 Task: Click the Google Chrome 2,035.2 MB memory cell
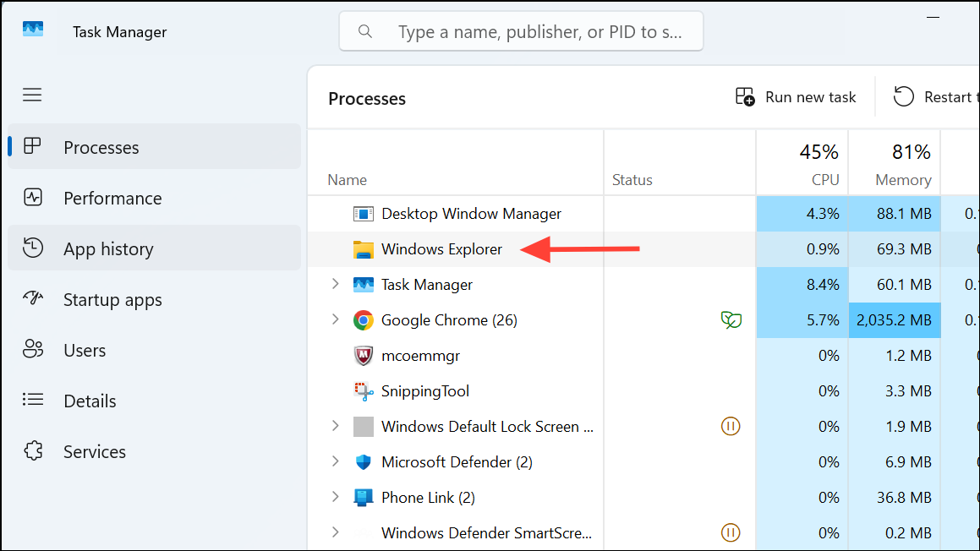(x=895, y=319)
